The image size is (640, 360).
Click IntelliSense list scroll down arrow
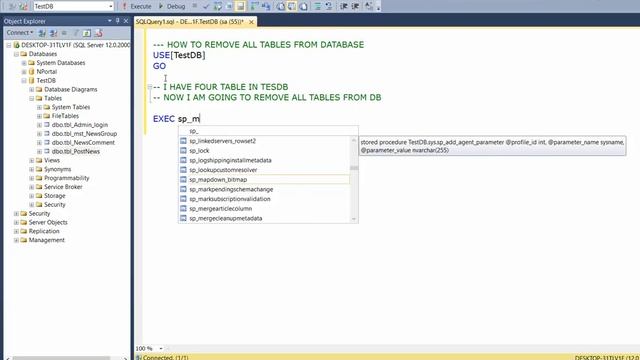[x=354, y=219]
